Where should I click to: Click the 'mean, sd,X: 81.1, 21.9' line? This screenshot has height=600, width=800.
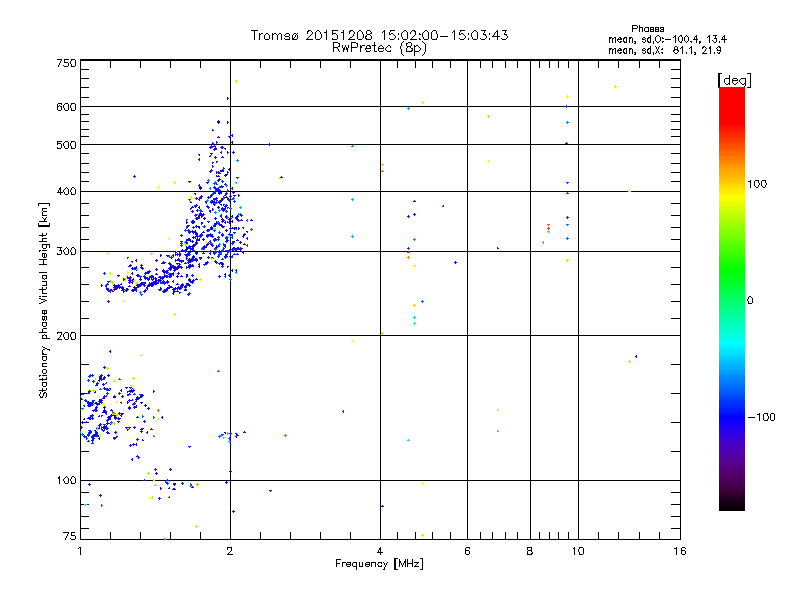[x=664, y=50]
